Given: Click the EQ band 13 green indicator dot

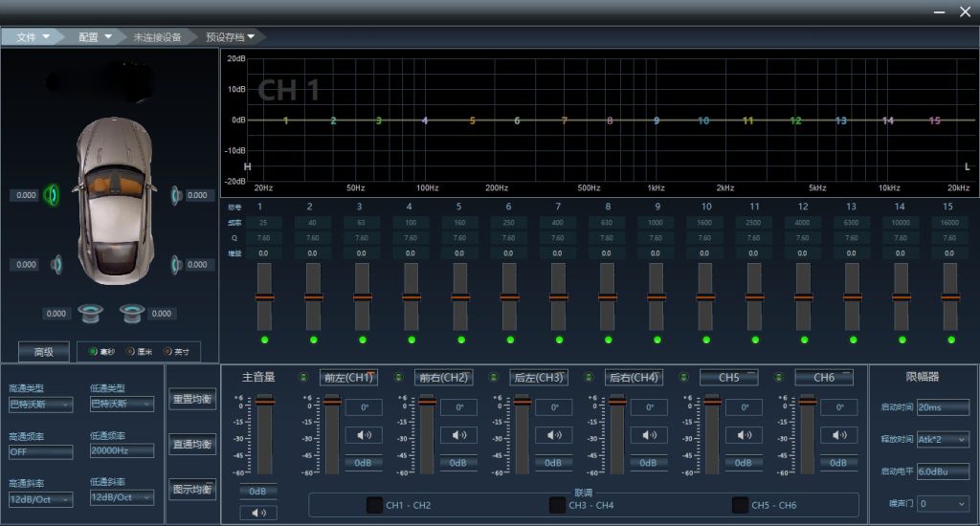Looking at the screenshot, I should click(x=853, y=340).
